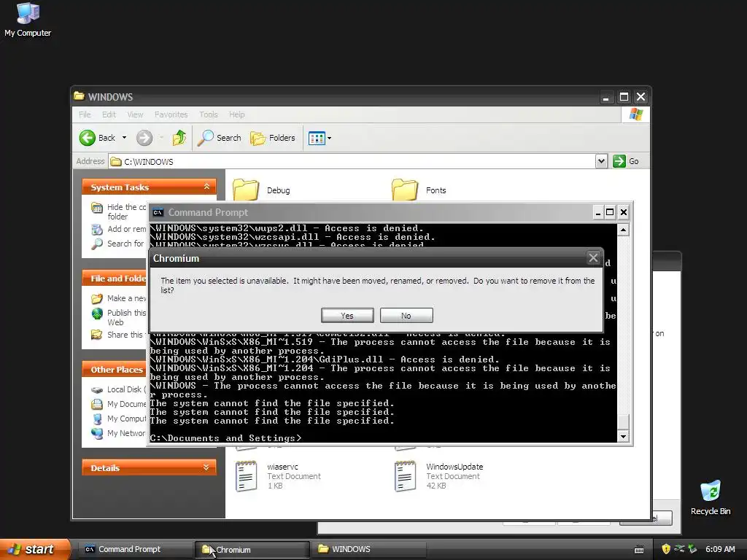Click Command Prompt scrollbar up arrow
This screenshot has width=747, height=560.
[623, 230]
